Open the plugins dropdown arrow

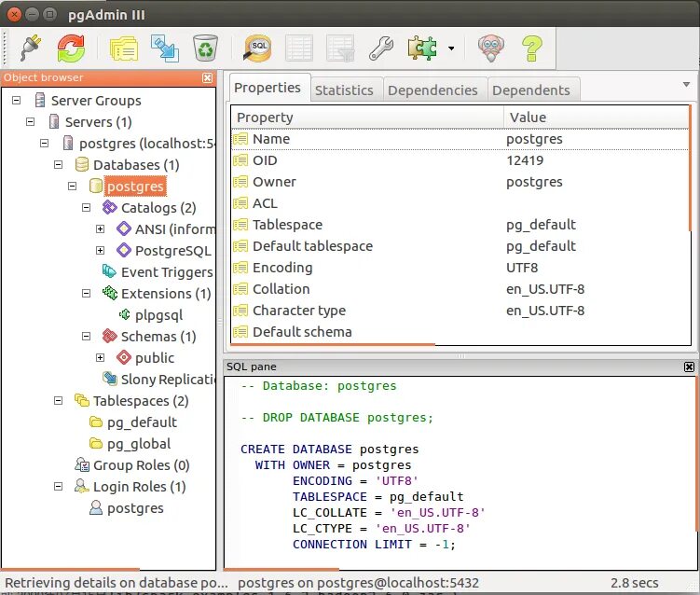[451, 48]
